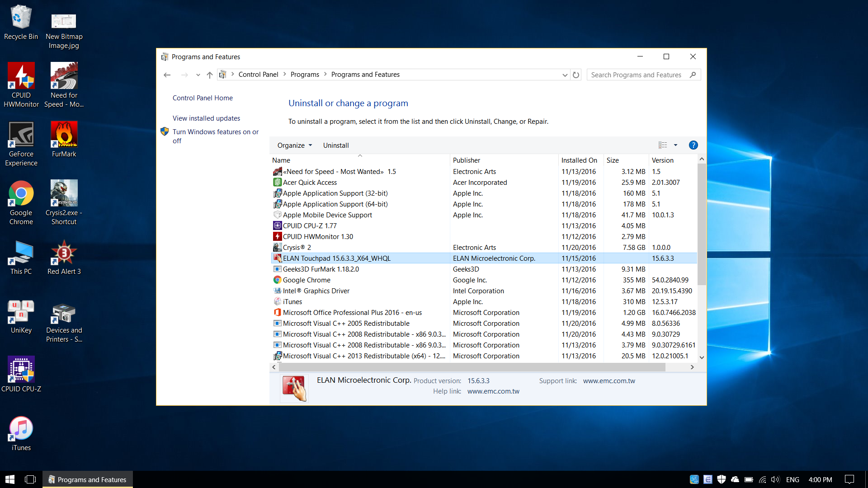Image resolution: width=868 pixels, height=488 pixels.
Task: Sort by the Size column header
Action: (x=626, y=160)
